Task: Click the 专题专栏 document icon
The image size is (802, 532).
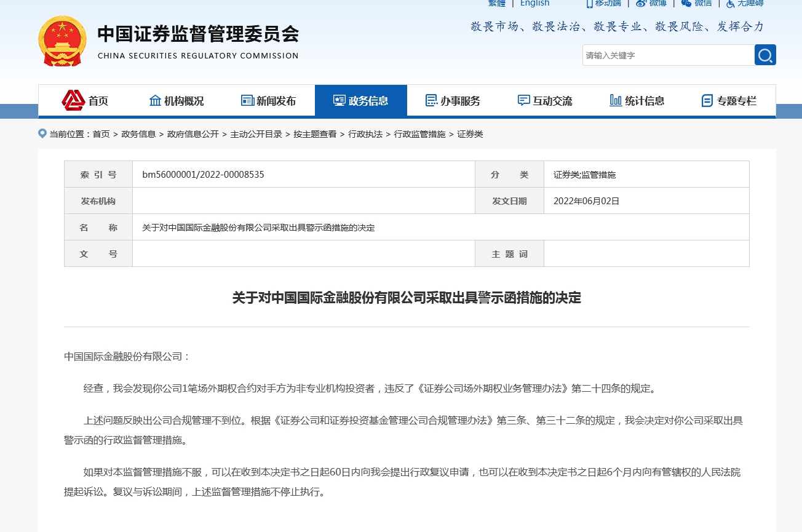Action: (x=707, y=100)
